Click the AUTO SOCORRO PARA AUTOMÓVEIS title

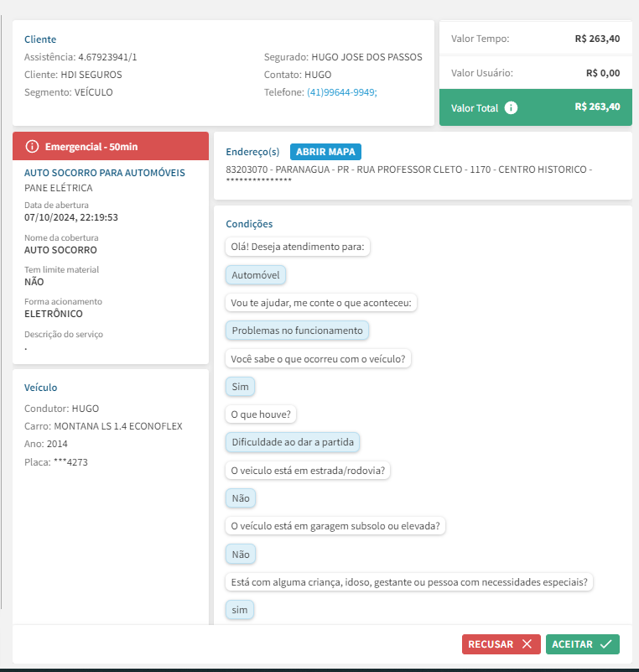pyautogui.click(x=105, y=173)
